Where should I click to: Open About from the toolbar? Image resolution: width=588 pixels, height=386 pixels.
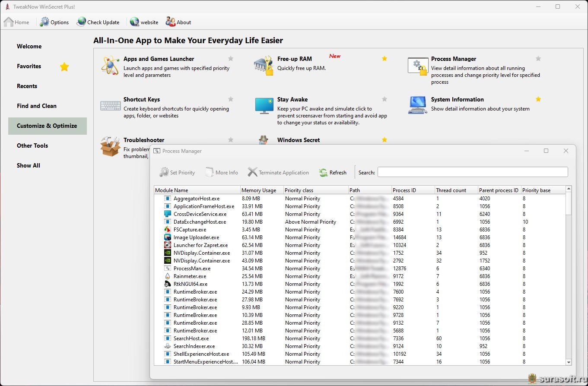click(178, 22)
